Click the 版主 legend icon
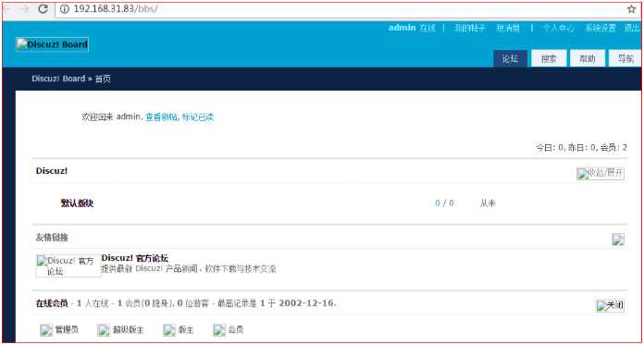The image size is (644, 344). (169, 329)
